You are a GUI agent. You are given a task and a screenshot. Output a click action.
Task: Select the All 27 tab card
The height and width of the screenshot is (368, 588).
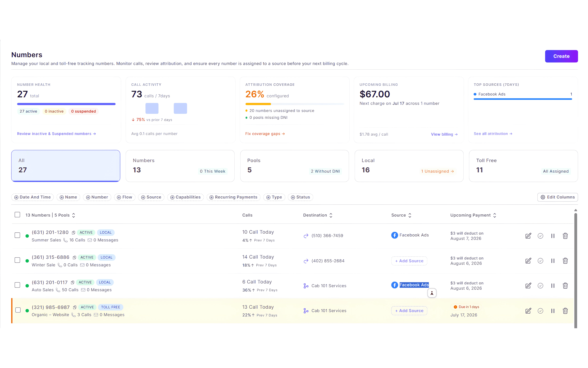66,166
